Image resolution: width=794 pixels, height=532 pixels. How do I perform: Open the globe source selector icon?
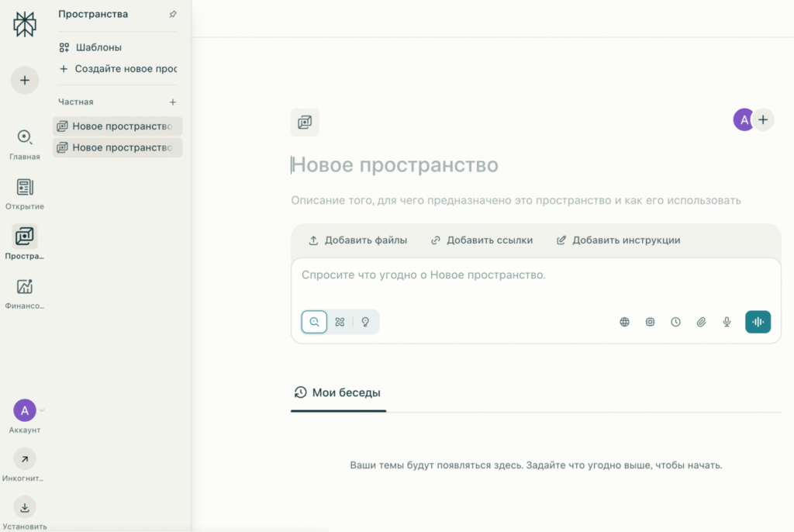point(624,321)
